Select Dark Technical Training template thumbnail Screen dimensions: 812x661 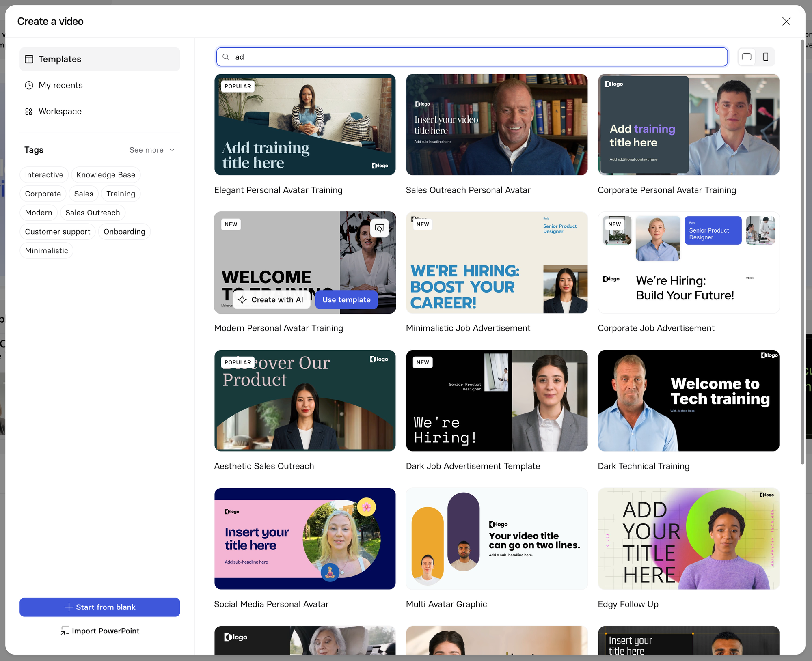tap(688, 400)
